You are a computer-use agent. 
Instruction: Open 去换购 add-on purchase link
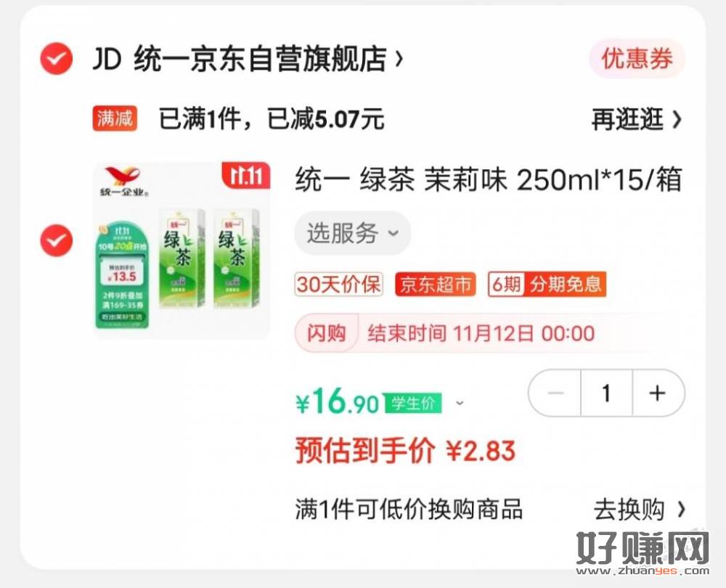click(639, 510)
